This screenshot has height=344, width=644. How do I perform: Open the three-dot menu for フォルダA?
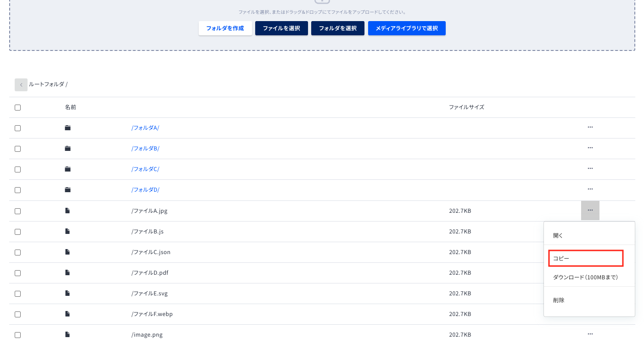590,127
